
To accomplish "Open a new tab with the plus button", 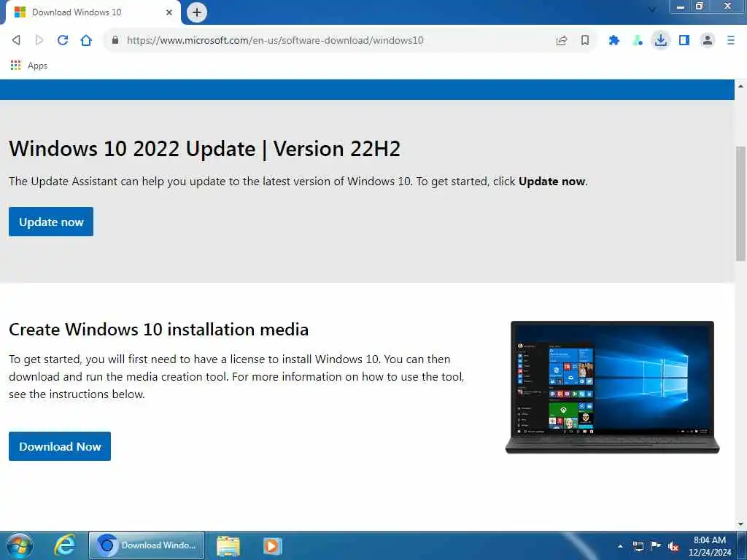I will coord(197,12).
